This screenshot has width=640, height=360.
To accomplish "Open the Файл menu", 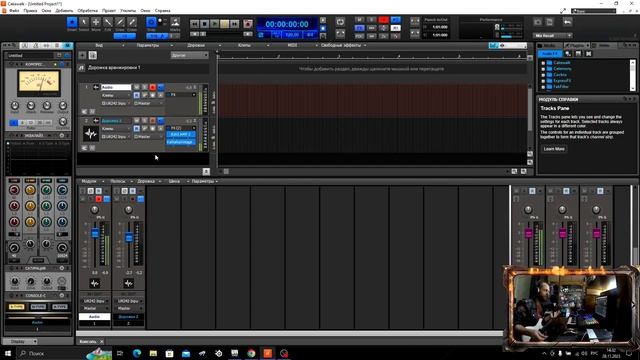I will tap(14, 11).
